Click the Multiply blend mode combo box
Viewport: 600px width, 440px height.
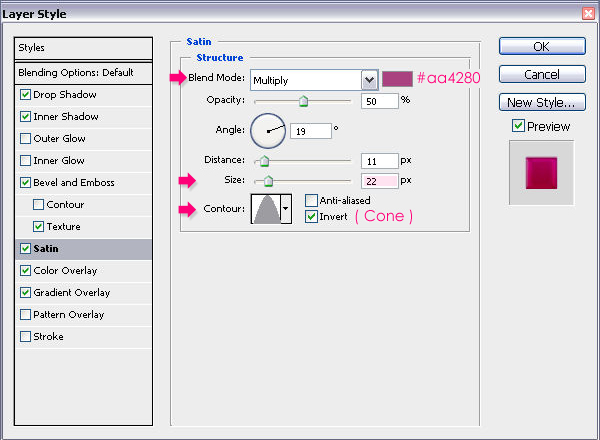pos(314,80)
